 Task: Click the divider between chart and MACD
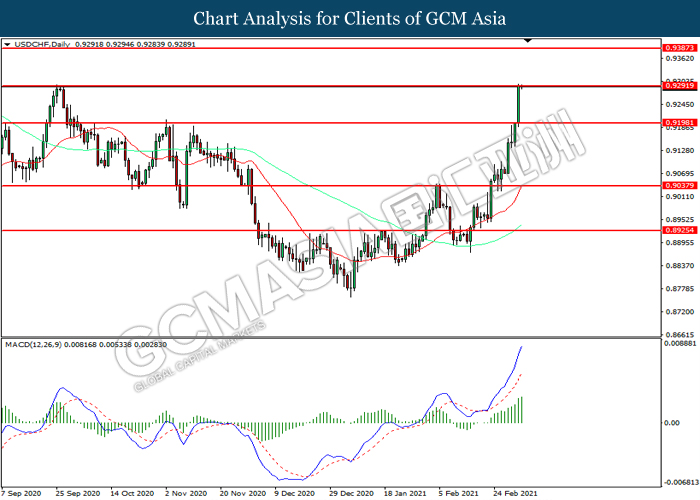tap(330, 338)
